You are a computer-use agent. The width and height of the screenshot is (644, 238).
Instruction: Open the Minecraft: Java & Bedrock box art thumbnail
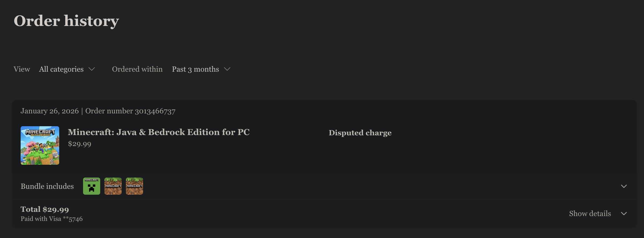click(40, 145)
